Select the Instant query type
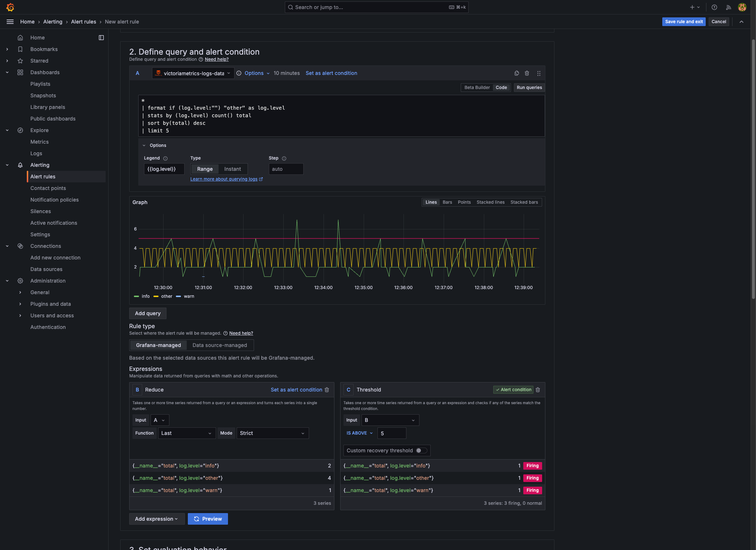756x550 pixels. pyautogui.click(x=232, y=169)
